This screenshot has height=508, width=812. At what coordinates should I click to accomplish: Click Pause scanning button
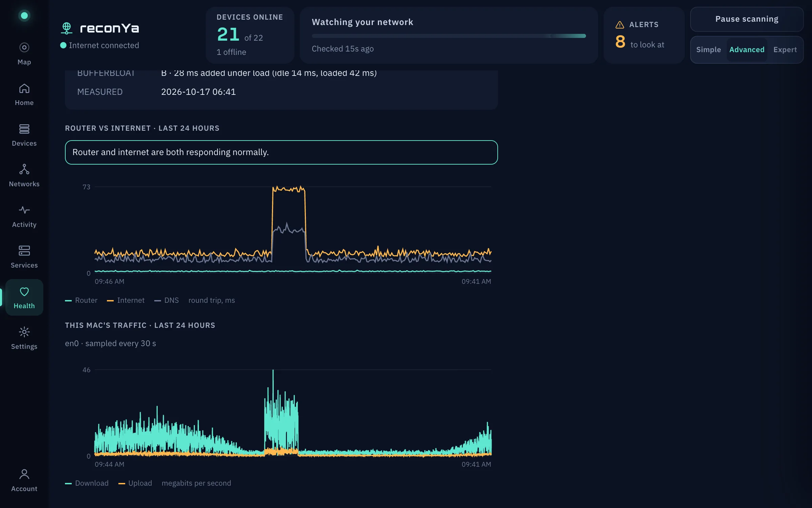point(747,19)
